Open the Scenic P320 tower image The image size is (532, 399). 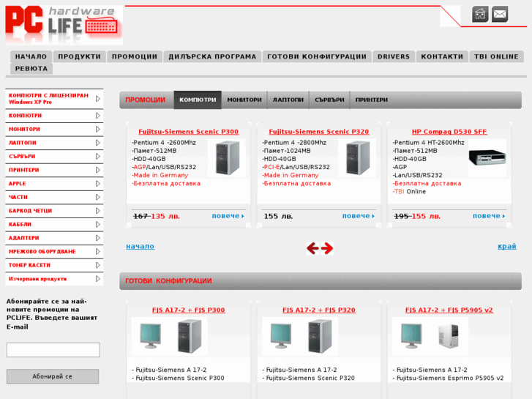tap(357, 158)
